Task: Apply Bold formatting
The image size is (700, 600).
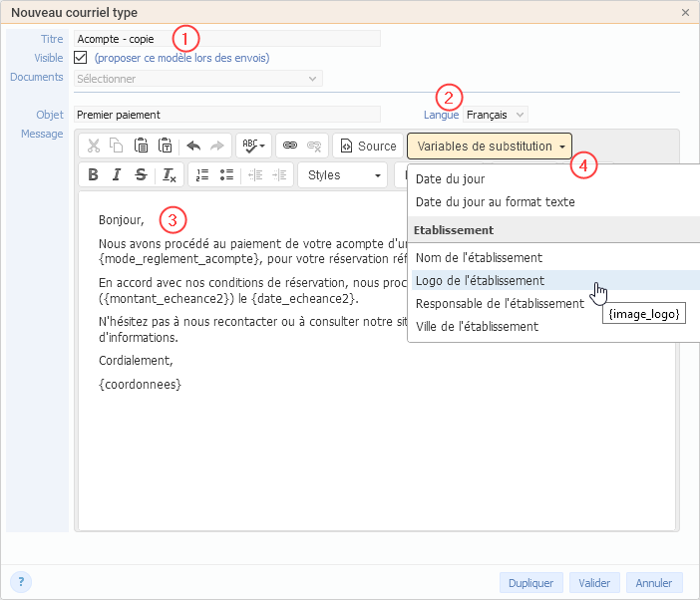Action: point(93,175)
